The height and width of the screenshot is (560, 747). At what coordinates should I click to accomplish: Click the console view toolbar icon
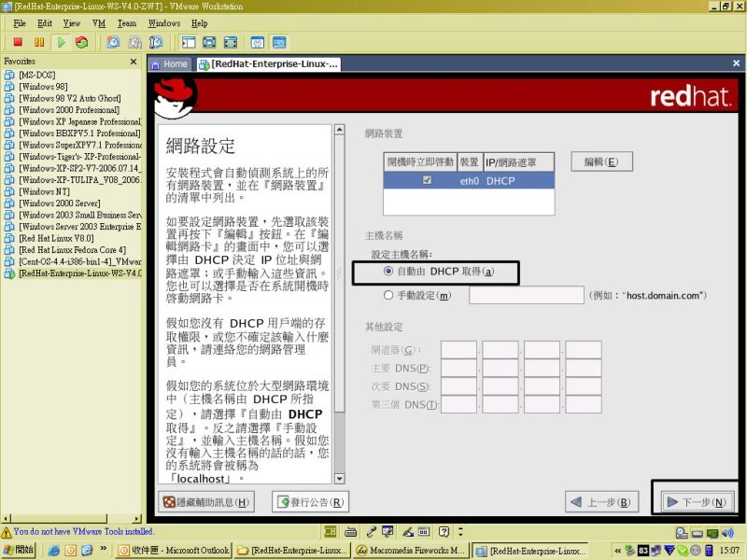point(279,42)
